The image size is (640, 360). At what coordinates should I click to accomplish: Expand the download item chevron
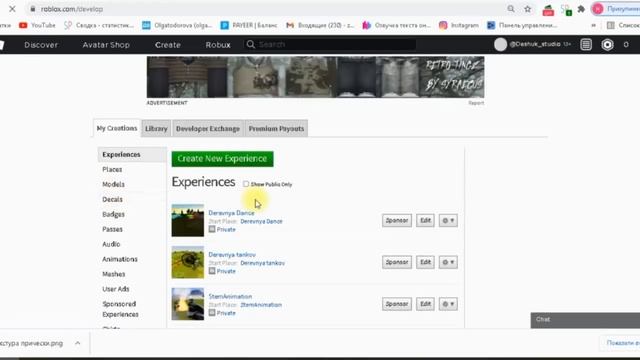[x=78, y=343]
